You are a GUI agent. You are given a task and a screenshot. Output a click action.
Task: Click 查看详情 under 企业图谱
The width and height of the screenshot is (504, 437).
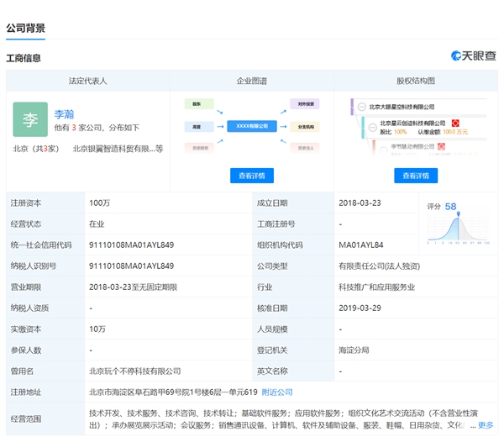[x=251, y=176]
